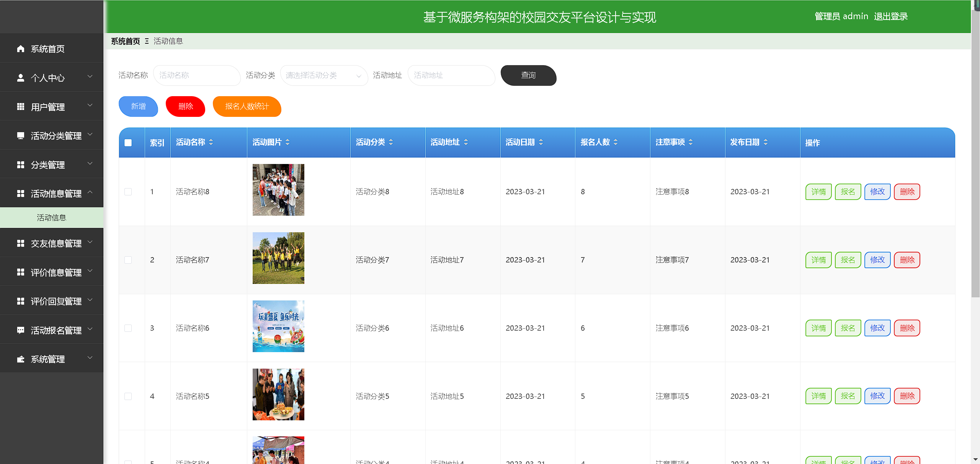This screenshot has height=464, width=980.
Task: Open the 活动信息 submenu item
Action: 52,218
